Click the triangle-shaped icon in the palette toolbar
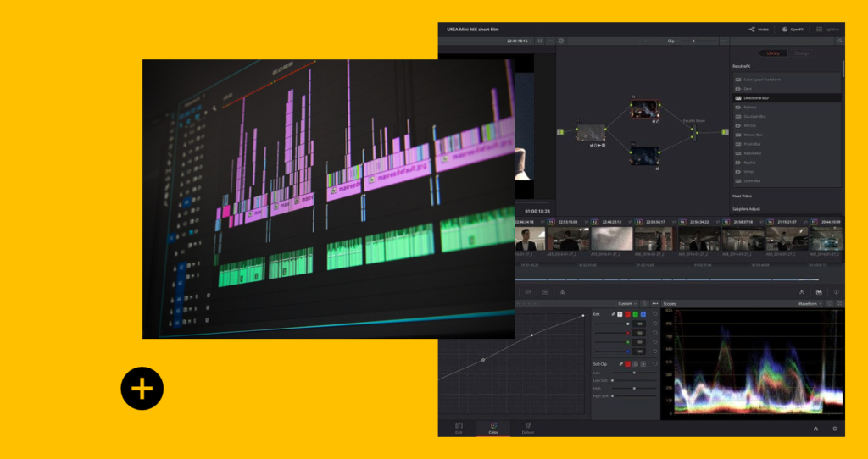This screenshot has height=459, width=868. (563, 292)
